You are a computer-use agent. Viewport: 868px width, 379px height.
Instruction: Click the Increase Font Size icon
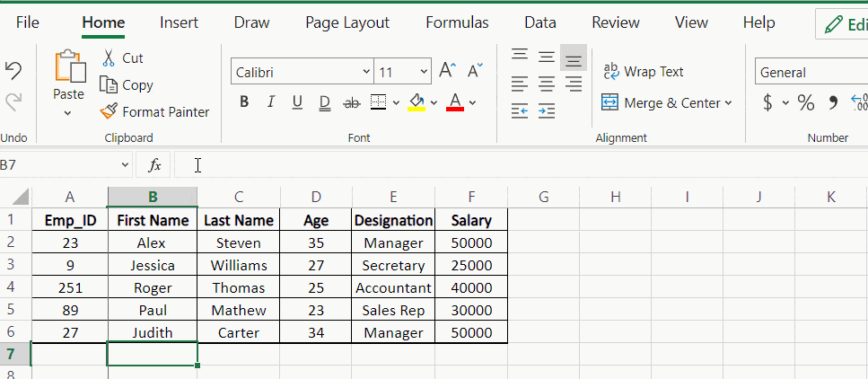coord(447,72)
